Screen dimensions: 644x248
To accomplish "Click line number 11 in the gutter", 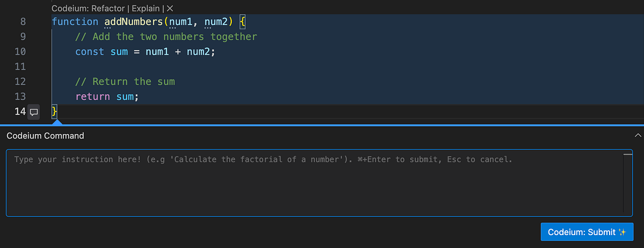I will pos(20,67).
